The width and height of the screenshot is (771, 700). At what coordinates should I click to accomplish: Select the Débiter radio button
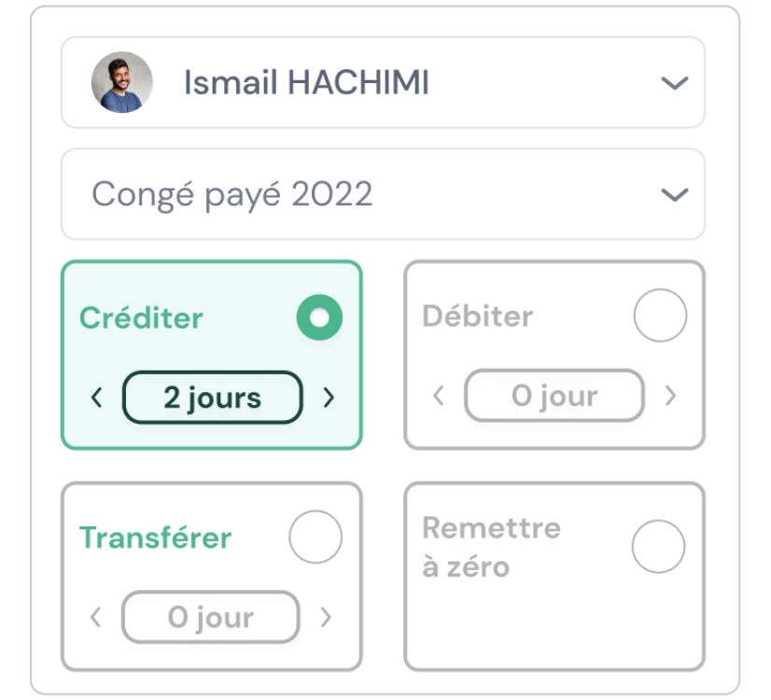coord(660,315)
